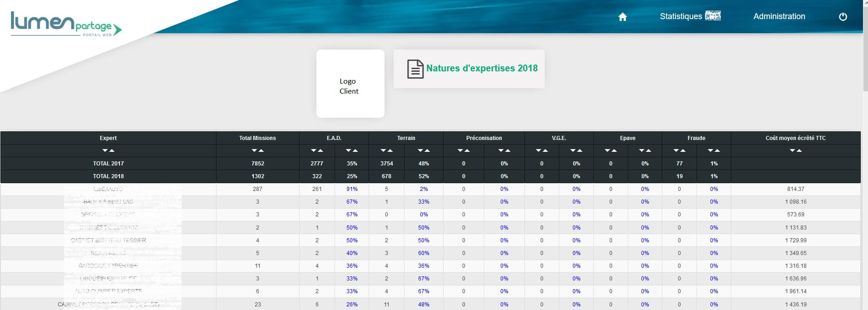Sort Total Missions descending with down arrow

click(x=255, y=150)
